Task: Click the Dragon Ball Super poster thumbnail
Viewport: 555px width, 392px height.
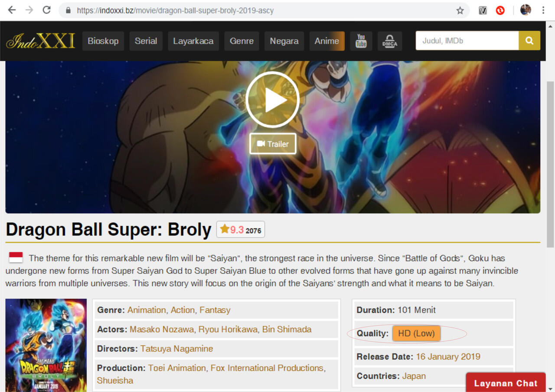Action: click(x=46, y=345)
